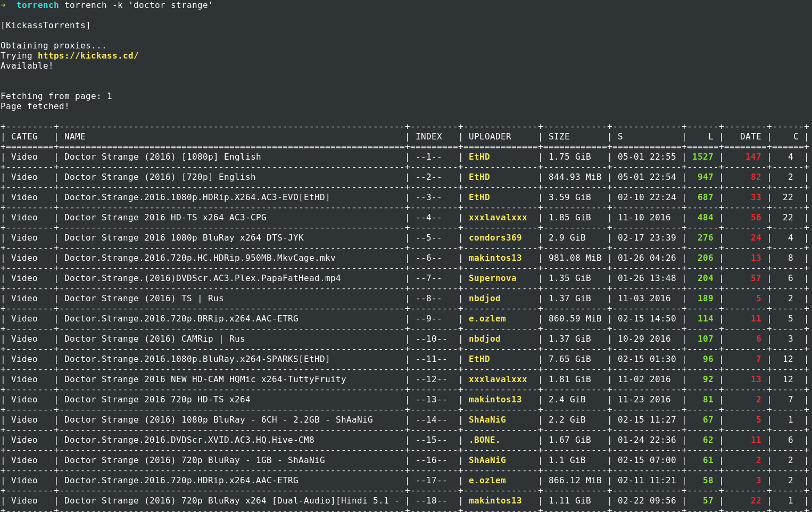Click leechers count 147
This screenshot has width=812, height=512.
(x=753, y=156)
